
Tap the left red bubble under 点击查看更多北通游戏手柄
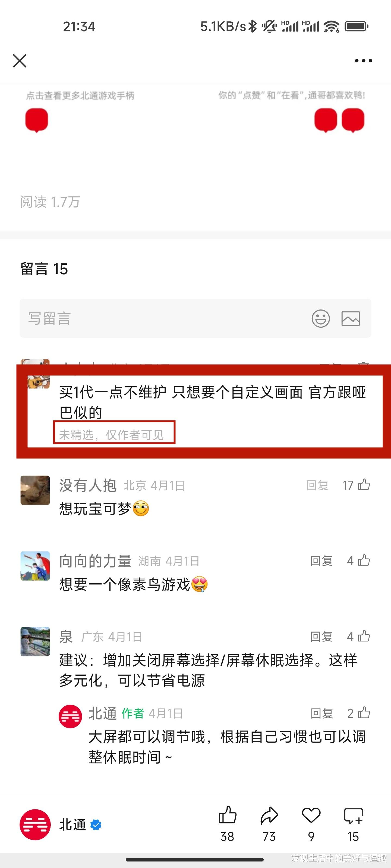point(36,120)
